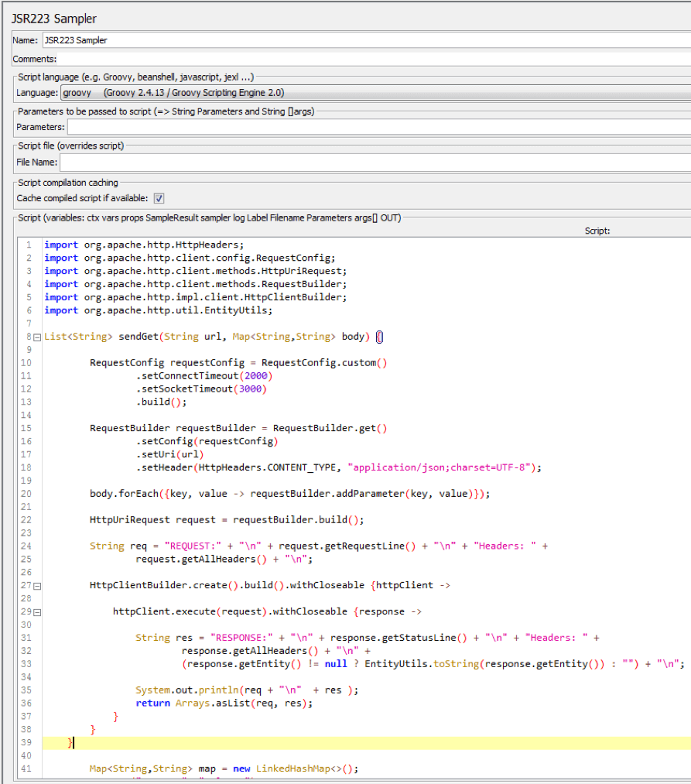Click line number 10 in the gutter
The height and width of the screenshot is (784, 691).
[26, 362]
